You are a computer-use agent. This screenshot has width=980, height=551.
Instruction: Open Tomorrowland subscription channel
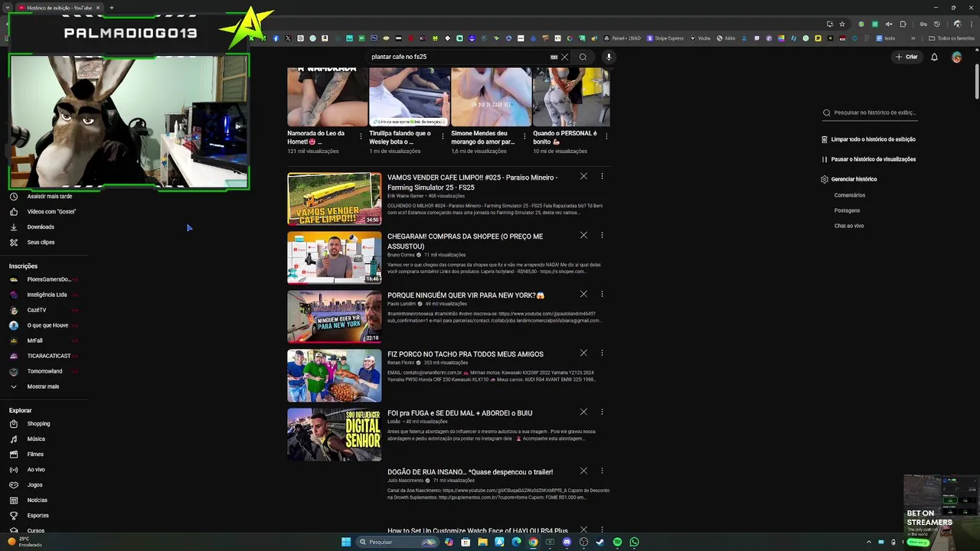point(44,371)
